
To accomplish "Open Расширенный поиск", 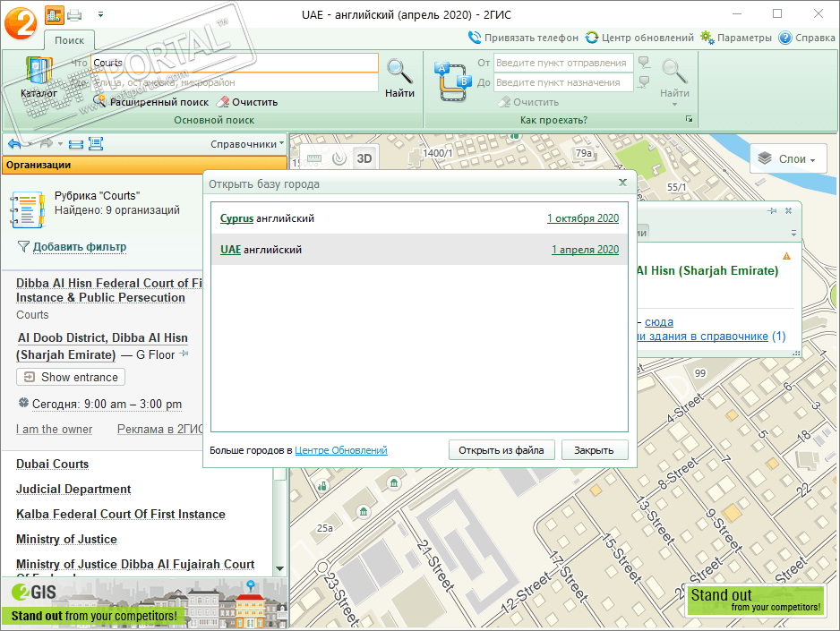I will point(151,102).
